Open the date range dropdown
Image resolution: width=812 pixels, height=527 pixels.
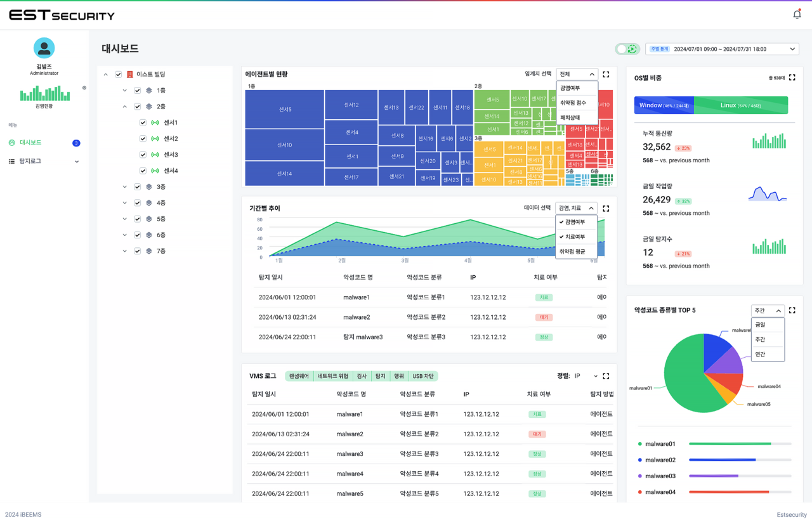(792, 49)
